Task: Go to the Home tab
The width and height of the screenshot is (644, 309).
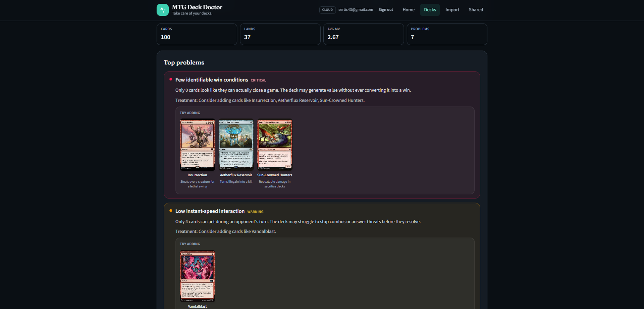Action: click(x=409, y=10)
